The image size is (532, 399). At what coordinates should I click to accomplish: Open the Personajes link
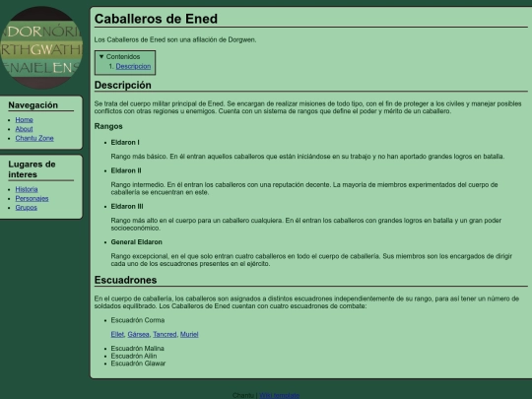click(x=32, y=198)
